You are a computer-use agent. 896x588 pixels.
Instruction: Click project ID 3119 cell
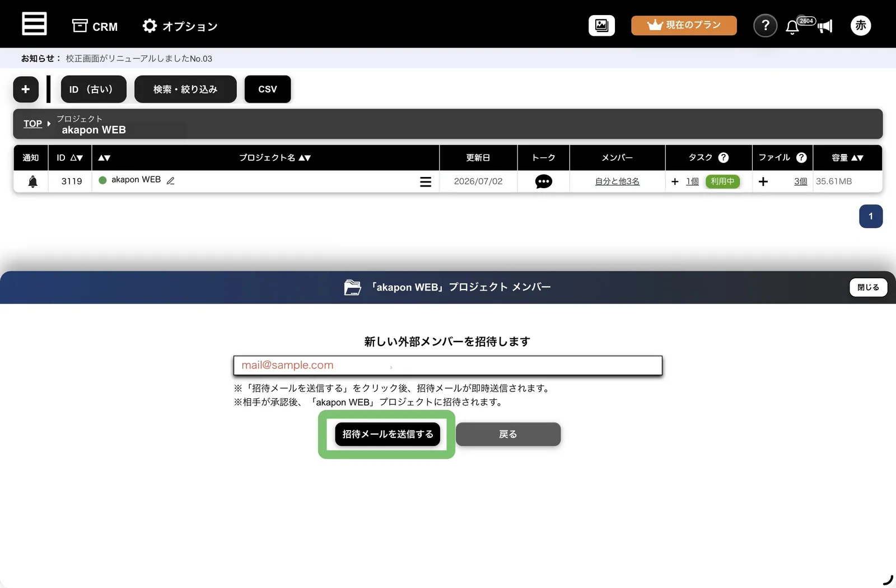click(72, 181)
